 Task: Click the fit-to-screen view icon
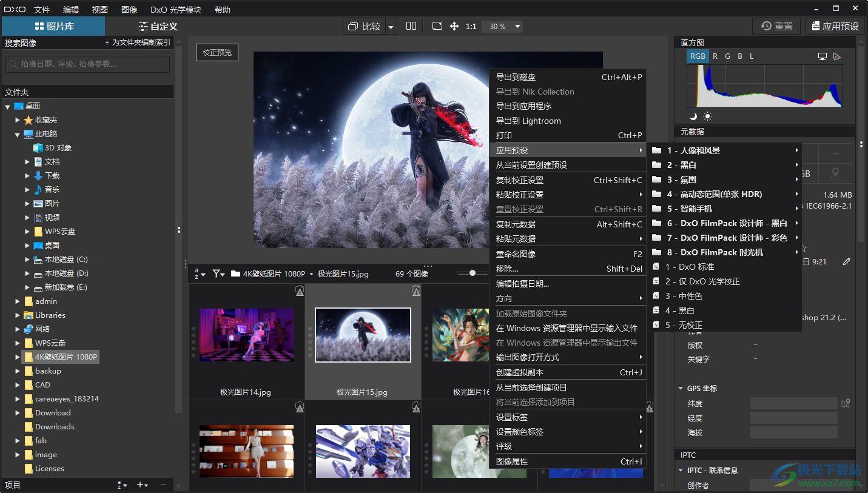(437, 26)
